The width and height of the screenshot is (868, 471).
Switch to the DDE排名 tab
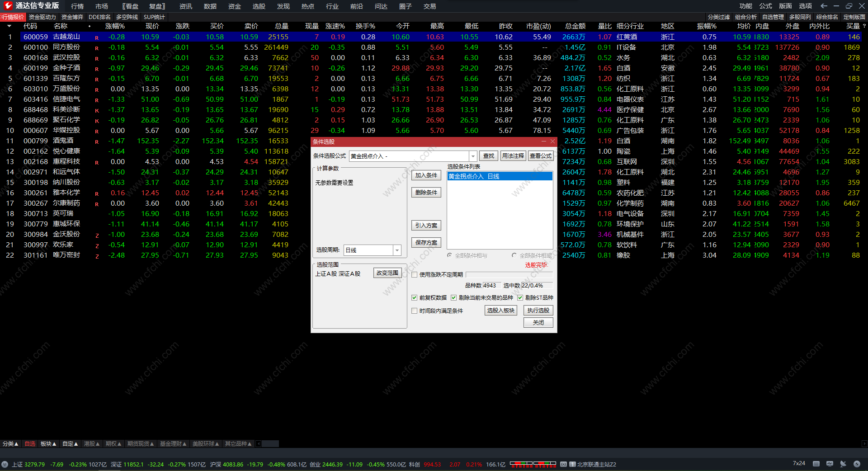(99, 17)
